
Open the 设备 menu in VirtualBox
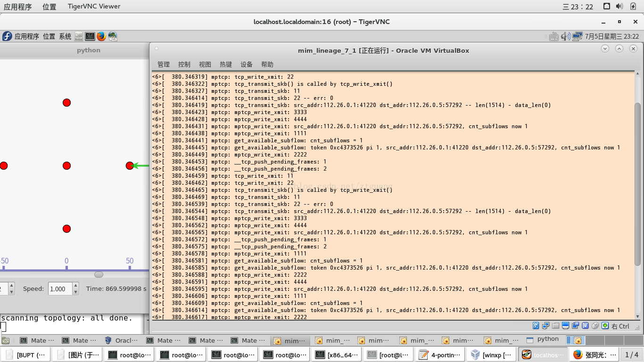coord(247,65)
